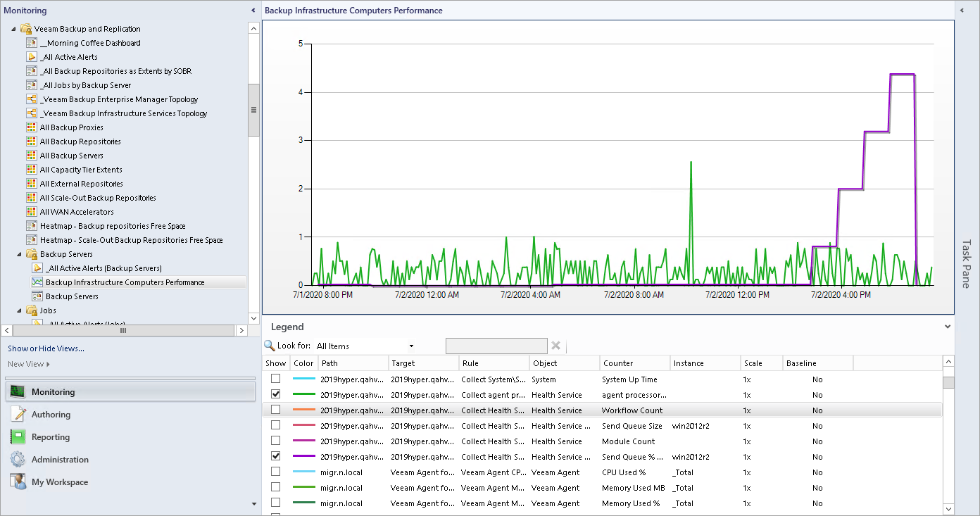Click the legend search input field
The height and width of the screenshot is (516, 980).
(x=496, y=346)
